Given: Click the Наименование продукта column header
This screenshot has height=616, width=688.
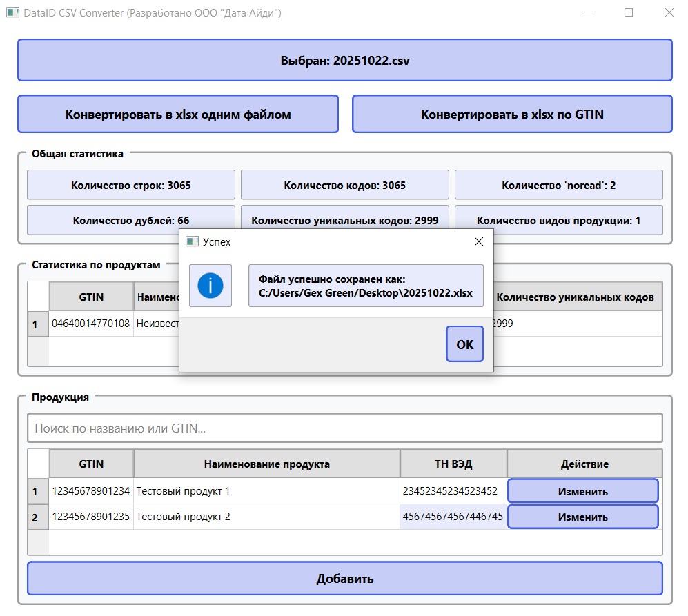Looking at the screenshot, I should pyautogui.click(x=267, y=463).
